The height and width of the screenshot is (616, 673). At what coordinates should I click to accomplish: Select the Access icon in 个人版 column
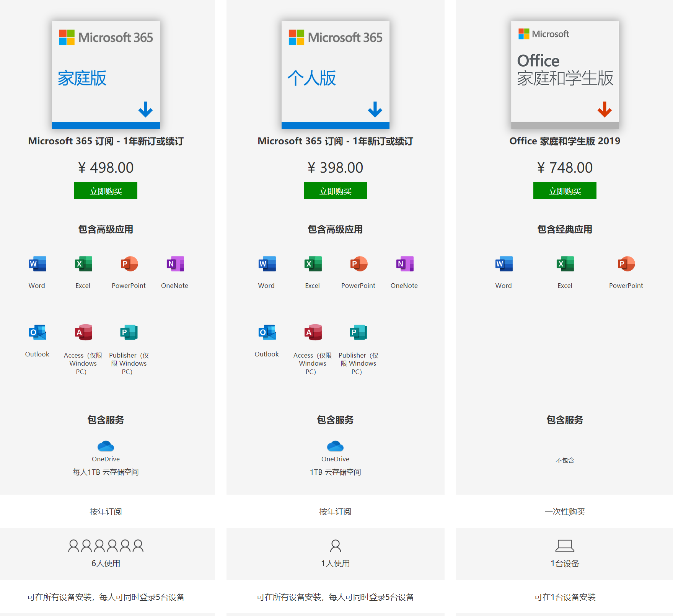[x=312, y=332]
